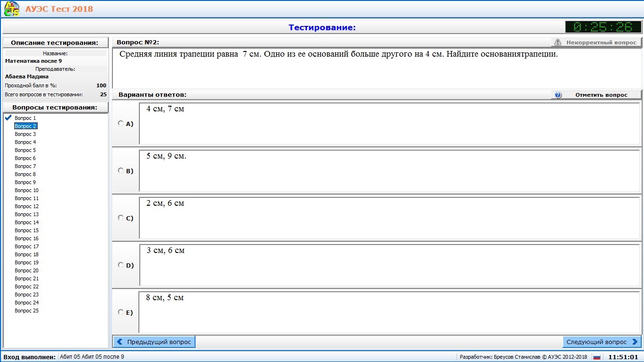The height and width of the screenshot is (362, 644).
Task: Select radio button for answer A
Action: 120,123
